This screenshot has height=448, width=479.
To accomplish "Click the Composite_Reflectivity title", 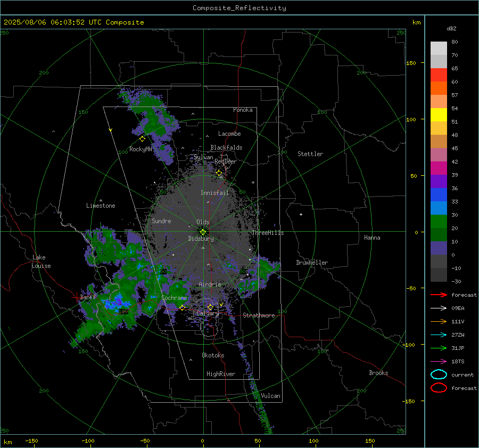I will click(239, 8).
